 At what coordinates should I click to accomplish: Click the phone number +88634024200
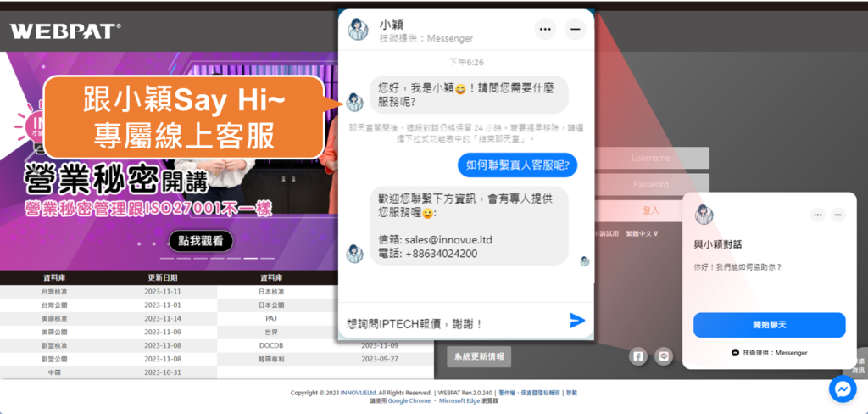[x=442, y=254]
